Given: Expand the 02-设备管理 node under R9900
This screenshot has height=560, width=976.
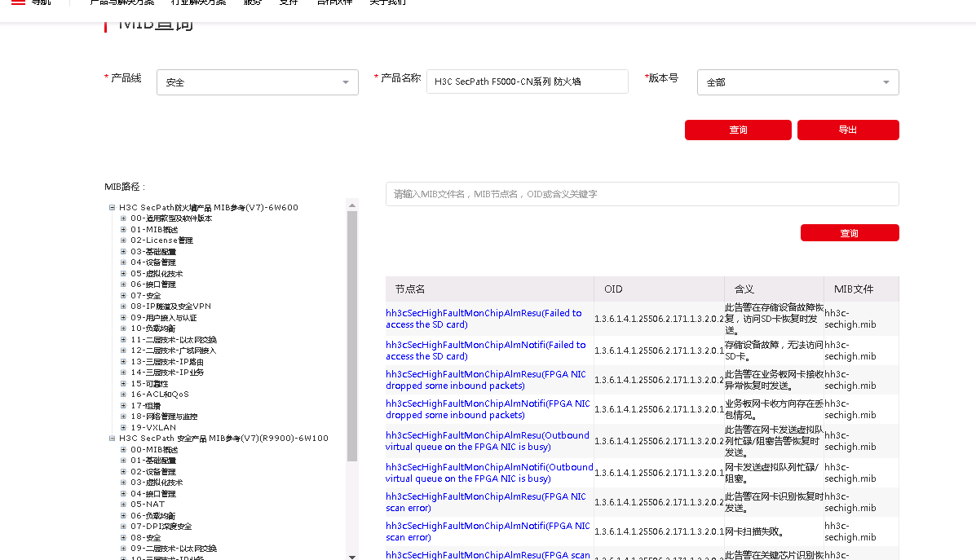Looking at the screenshot, I should tap(123, 472).
